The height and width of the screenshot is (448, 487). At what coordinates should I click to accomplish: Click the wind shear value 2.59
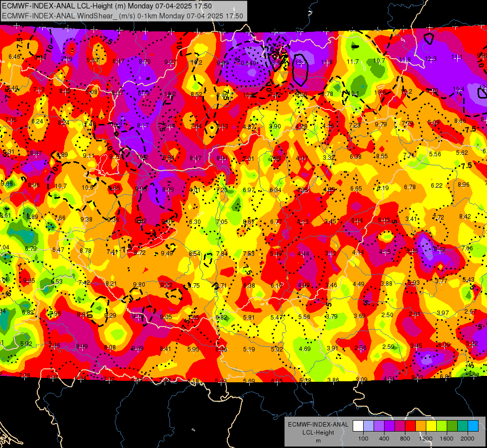point(388,346)
